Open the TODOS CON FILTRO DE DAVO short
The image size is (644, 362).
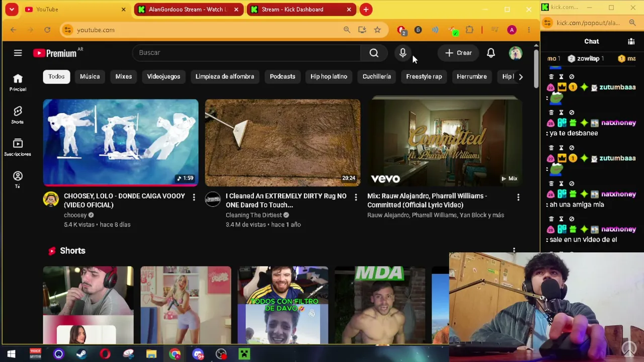tap(283, 305)
